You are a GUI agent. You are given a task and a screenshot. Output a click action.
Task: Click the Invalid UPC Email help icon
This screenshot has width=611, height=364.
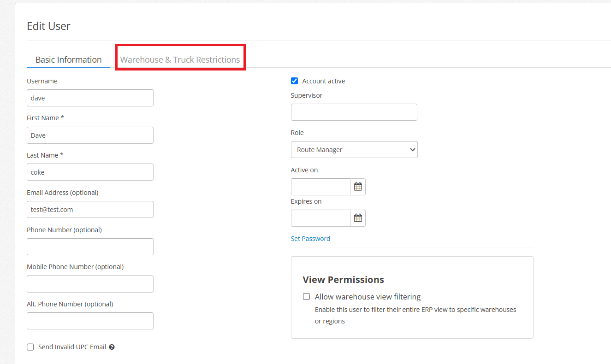tap(112, 347)
